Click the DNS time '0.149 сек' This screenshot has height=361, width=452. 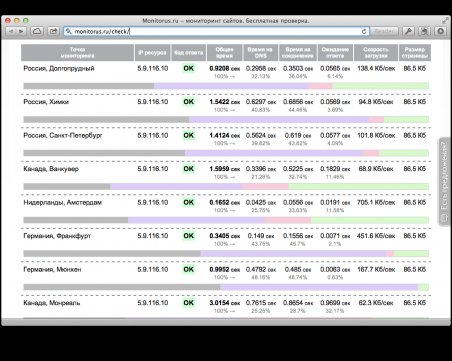261,236
